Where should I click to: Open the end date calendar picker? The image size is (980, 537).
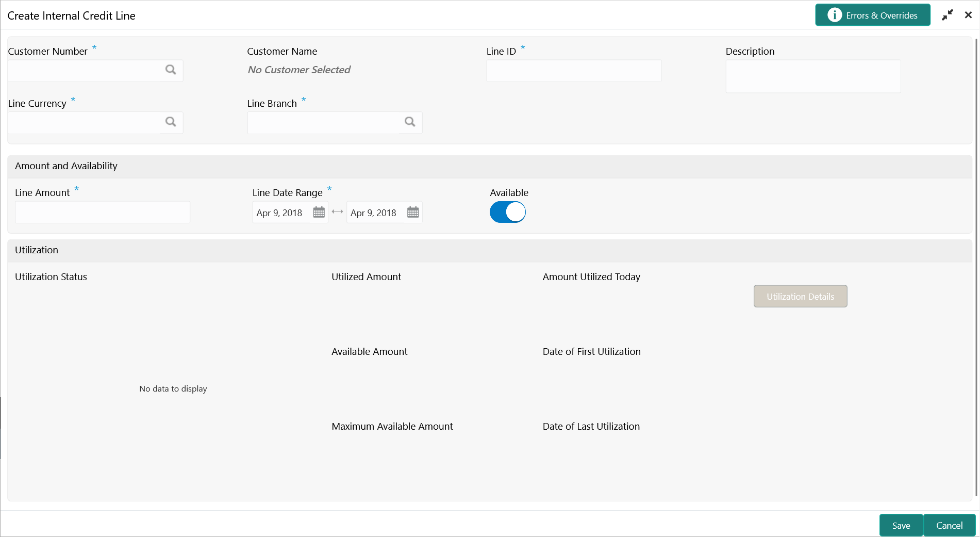tap(413, 212)
